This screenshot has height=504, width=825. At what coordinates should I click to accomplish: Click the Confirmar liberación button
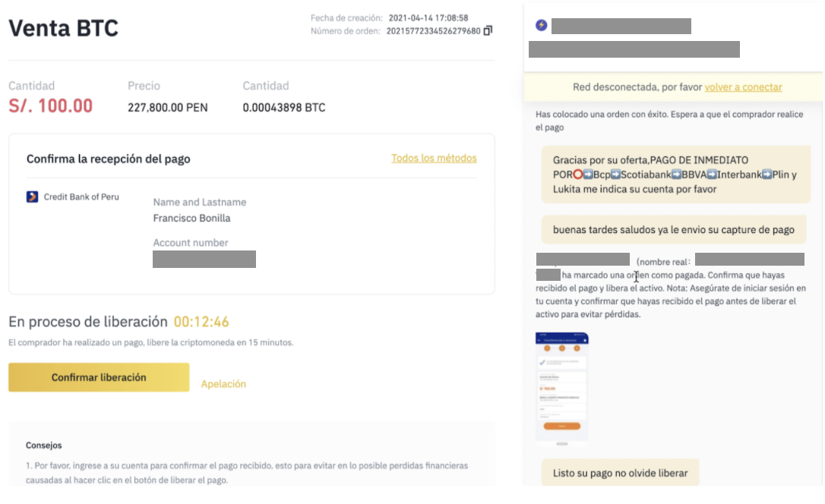pyautogui.click(x=99, y=377)
